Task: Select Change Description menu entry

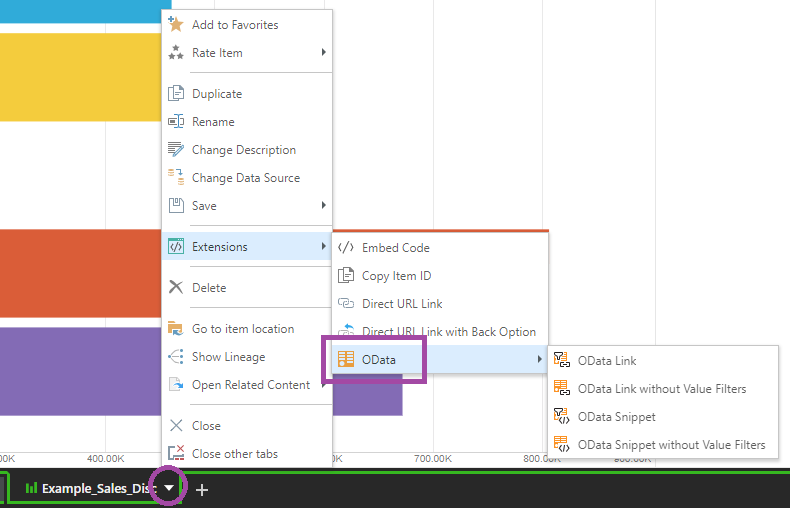Action: [x=243, y=150]
